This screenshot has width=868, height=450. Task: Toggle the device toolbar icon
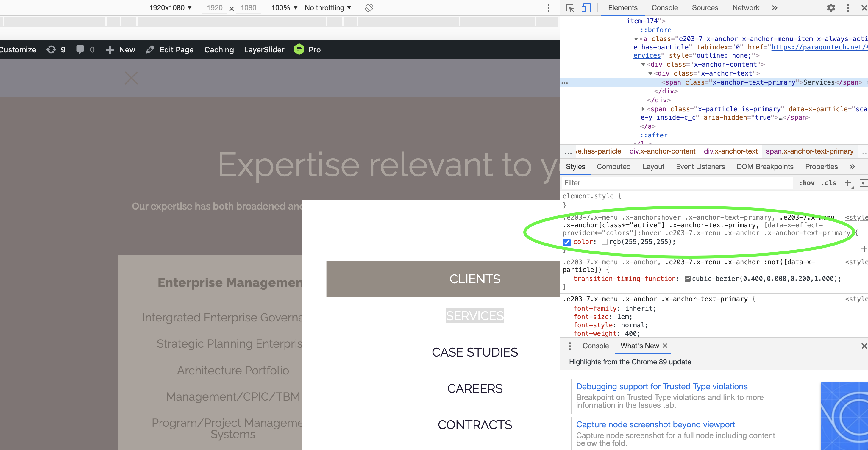(586, 8)
